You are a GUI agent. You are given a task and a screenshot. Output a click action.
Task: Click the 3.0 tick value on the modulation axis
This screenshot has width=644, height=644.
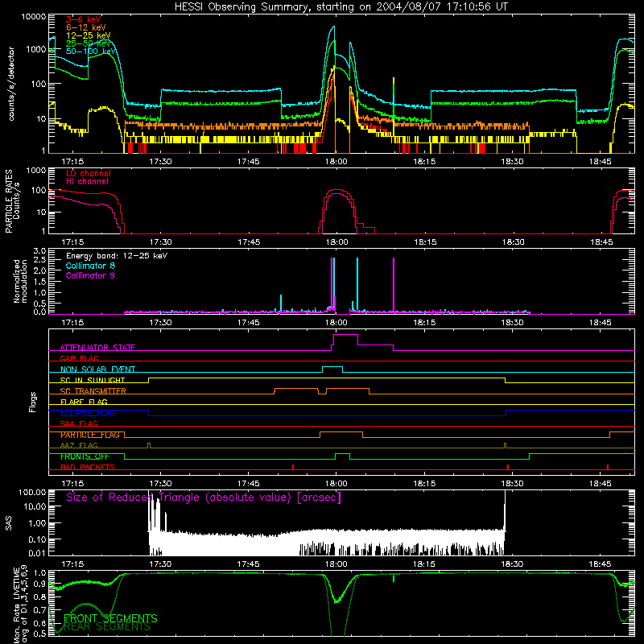39,251
